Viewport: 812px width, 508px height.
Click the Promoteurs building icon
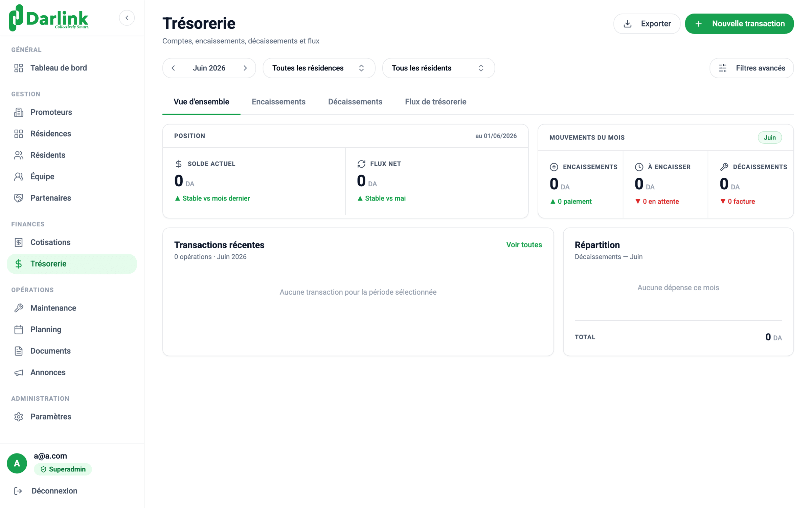pyautogui.click(x=19, y=112)
